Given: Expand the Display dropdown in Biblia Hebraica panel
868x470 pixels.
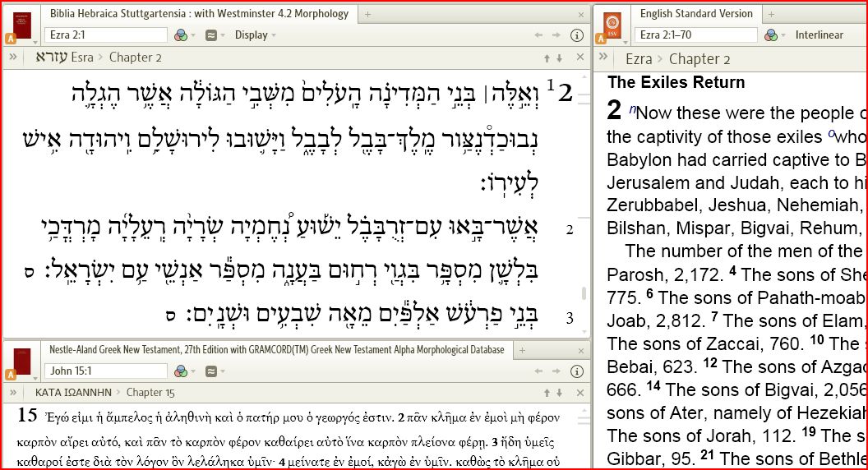Looking at the screenshot, I should tap(255, 35).
